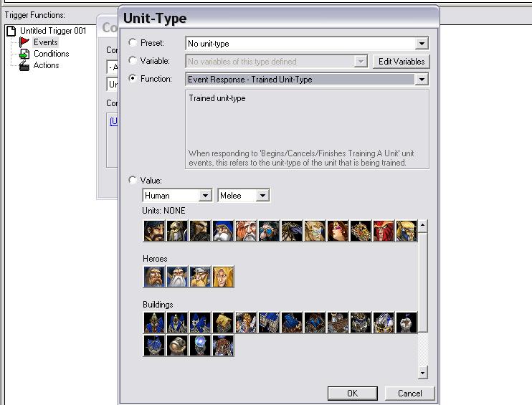
Task: Pick the Arcane Sanctum building icon
Action: (x=361, y=323)
